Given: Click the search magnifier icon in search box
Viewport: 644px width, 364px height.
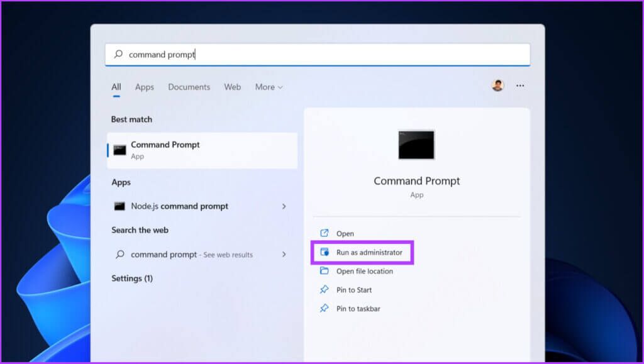Looking at the screenshot, I should click(118, 54).
